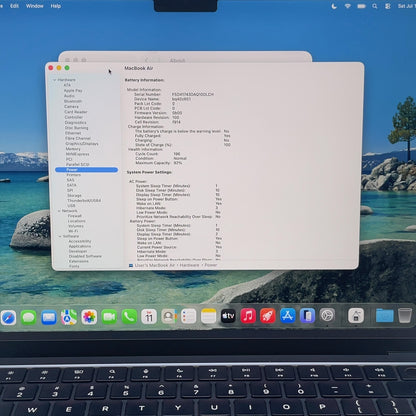Select Card Reader in the sidebar
Screen dimensions: 416x416
[x=76, y=112]
